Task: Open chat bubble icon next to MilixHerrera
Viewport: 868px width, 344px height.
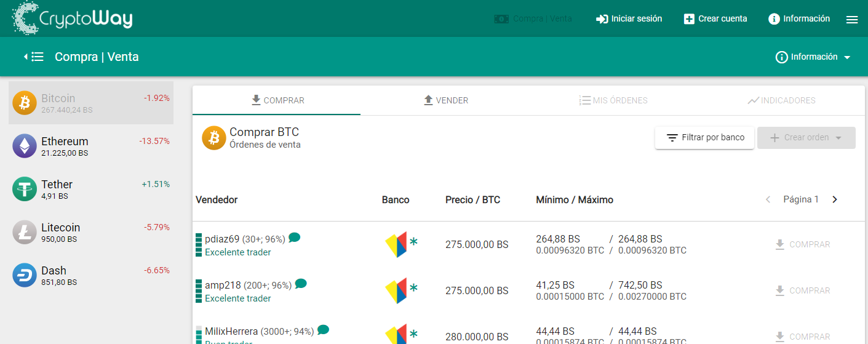Action: (323, 330)
